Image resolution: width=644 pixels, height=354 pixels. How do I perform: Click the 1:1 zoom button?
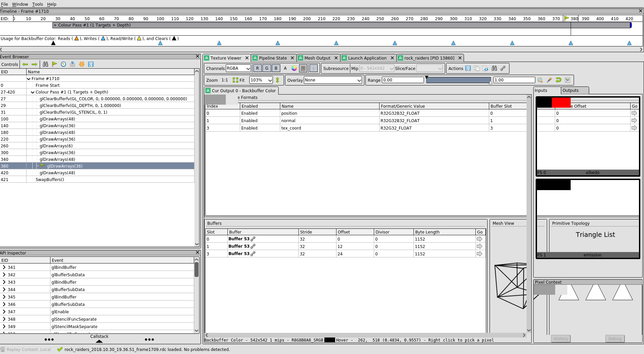[x=225, y=80]
